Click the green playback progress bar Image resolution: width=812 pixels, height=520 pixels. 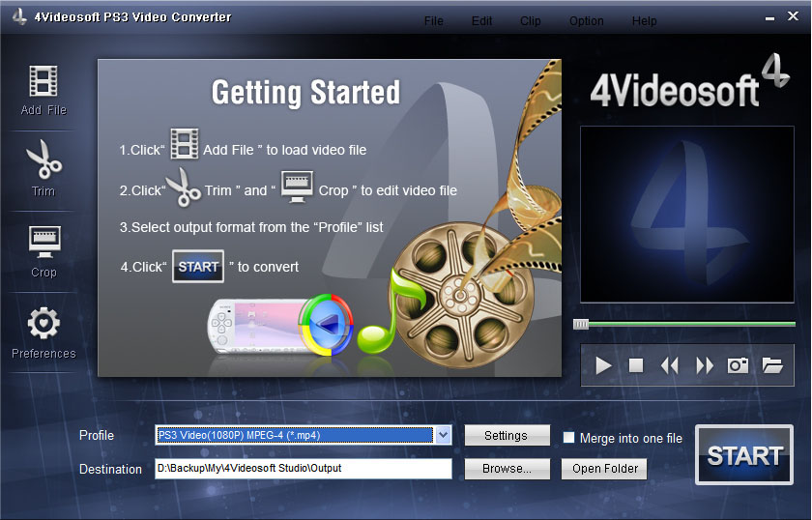pyautogui.click(x=692, y=324)
